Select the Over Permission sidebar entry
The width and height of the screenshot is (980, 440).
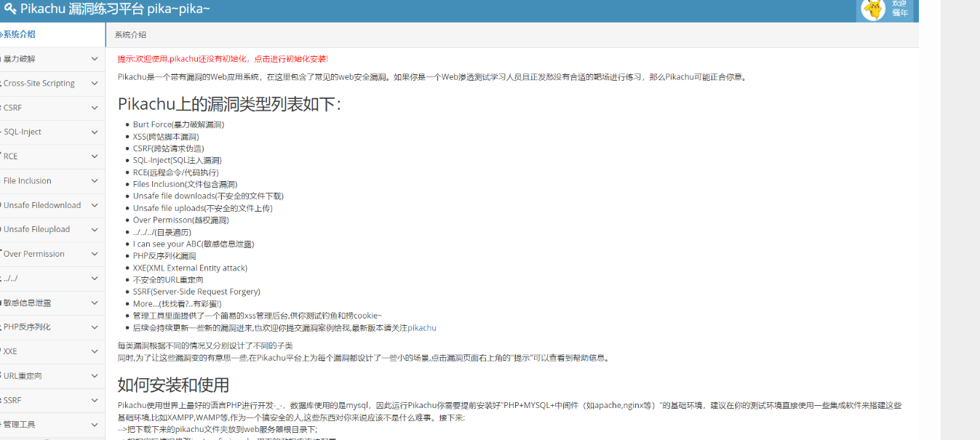[33, 253]
